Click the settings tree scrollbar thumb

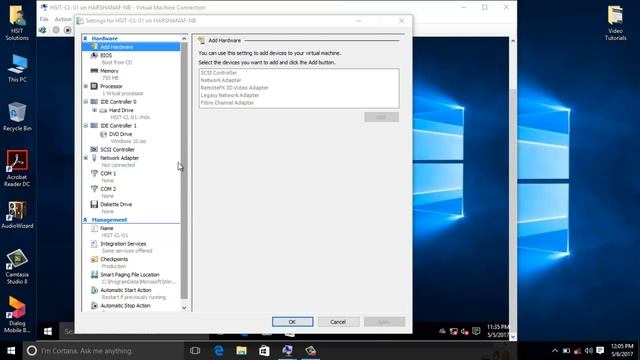[x=184, y=171]
